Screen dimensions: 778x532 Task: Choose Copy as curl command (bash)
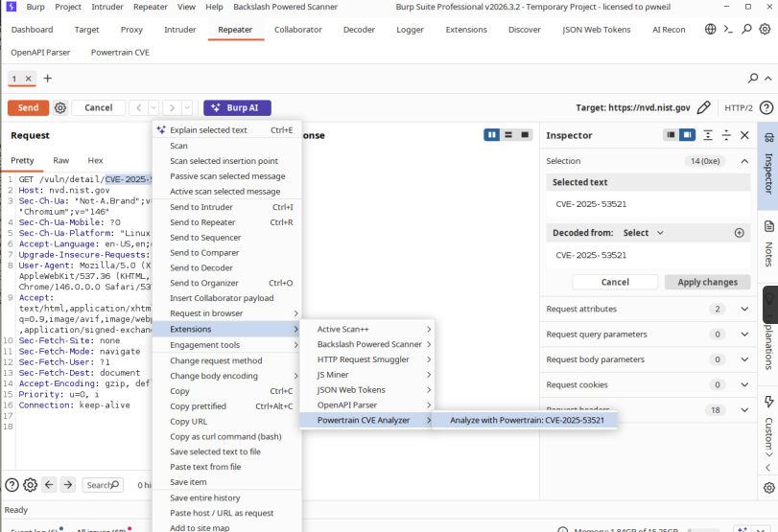(226, 436)
